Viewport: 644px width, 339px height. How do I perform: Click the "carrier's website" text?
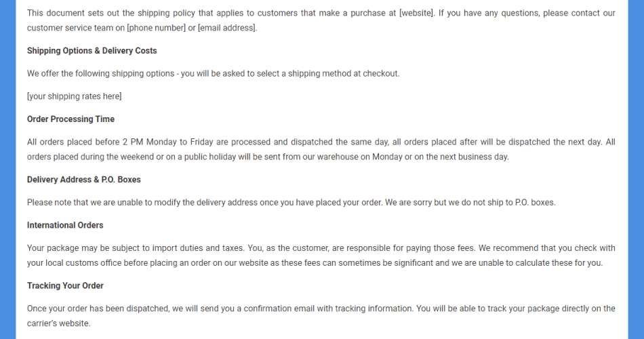click(58, 323)
